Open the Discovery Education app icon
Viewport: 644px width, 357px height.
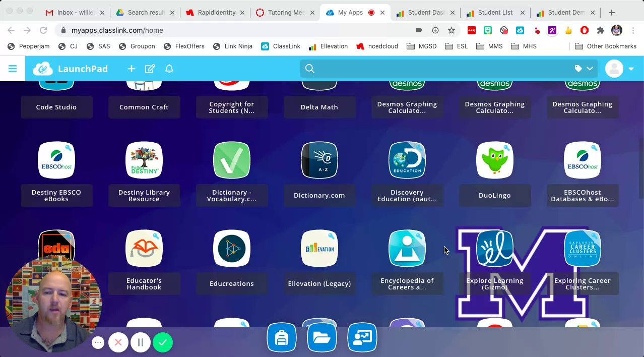tap(407, 160)
